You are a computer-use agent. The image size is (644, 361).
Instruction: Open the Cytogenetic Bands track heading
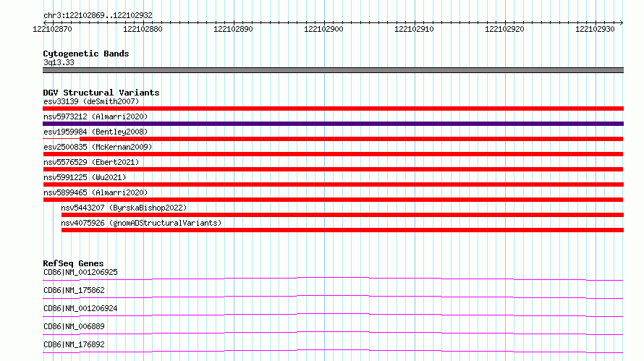tap(86, 54)
